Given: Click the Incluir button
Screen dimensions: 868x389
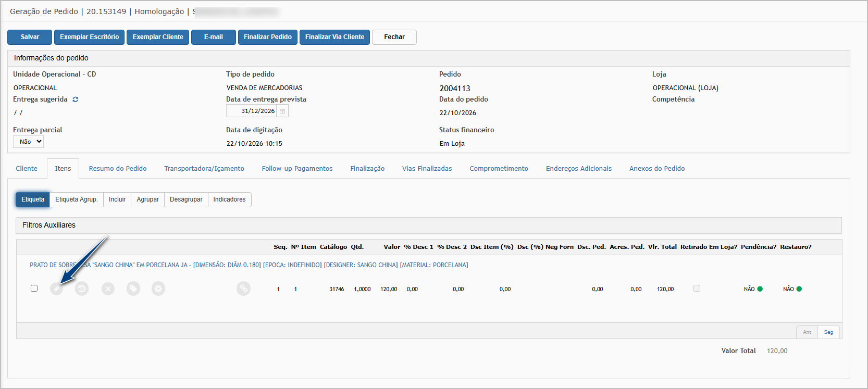Looking at the screenshot, I should click(x=117, y=199).
